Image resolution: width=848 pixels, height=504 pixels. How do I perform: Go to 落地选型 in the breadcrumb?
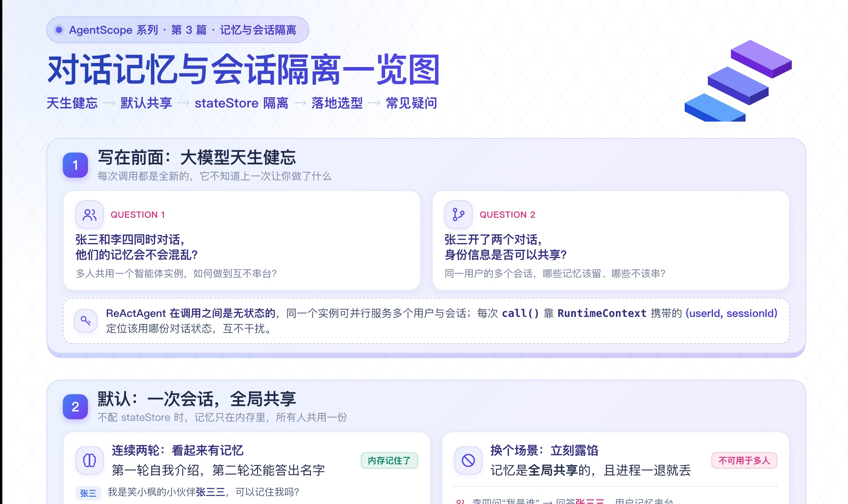point(337,103)
